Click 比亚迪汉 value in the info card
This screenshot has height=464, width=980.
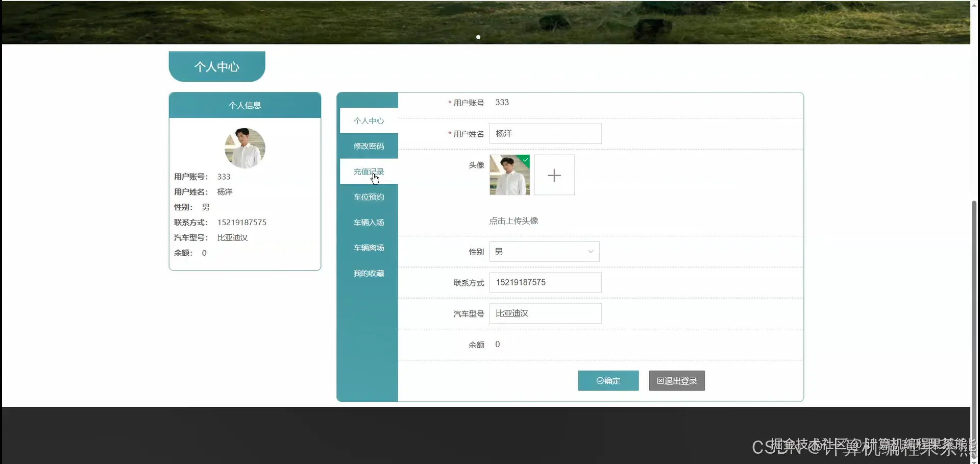point(233,238)
